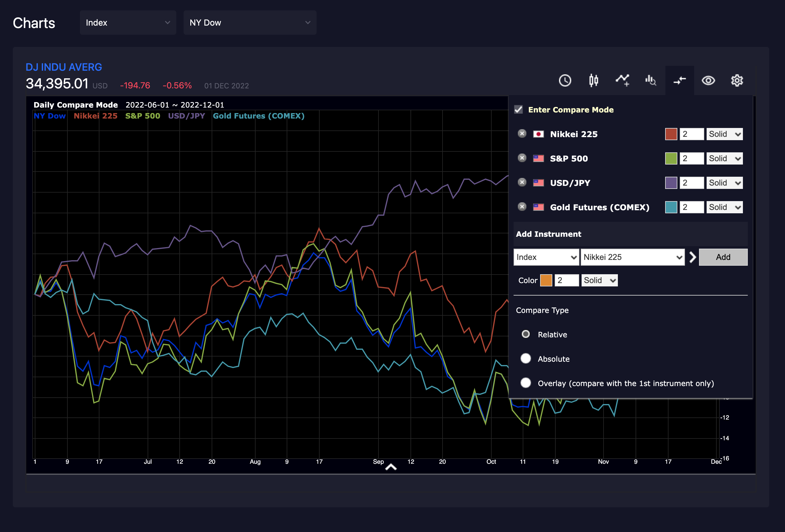
Task: Pick USD/JPY purple color swatch
Action: pyautogui.click(x=671, y=183)
